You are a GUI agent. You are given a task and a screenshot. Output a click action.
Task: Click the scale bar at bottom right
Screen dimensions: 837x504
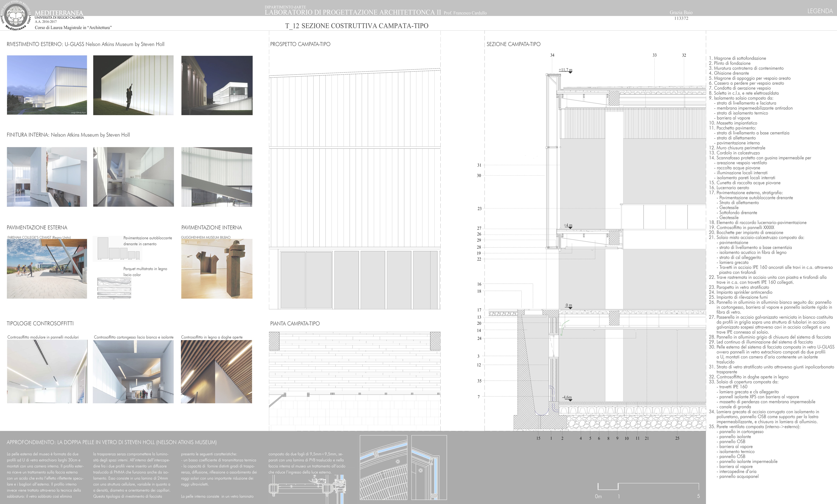(648, 487)
